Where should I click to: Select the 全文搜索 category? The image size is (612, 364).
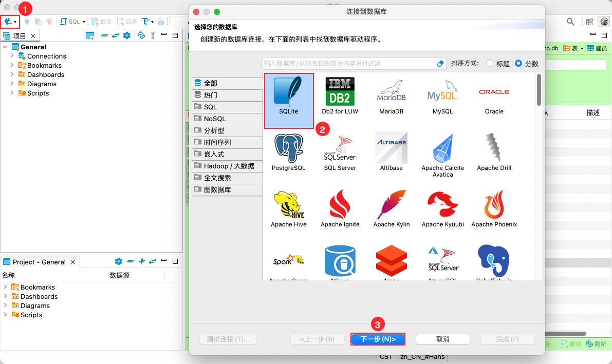[227, 178]
